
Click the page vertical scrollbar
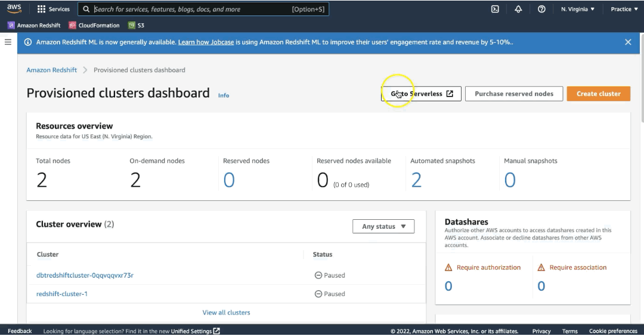pos(641,78)
